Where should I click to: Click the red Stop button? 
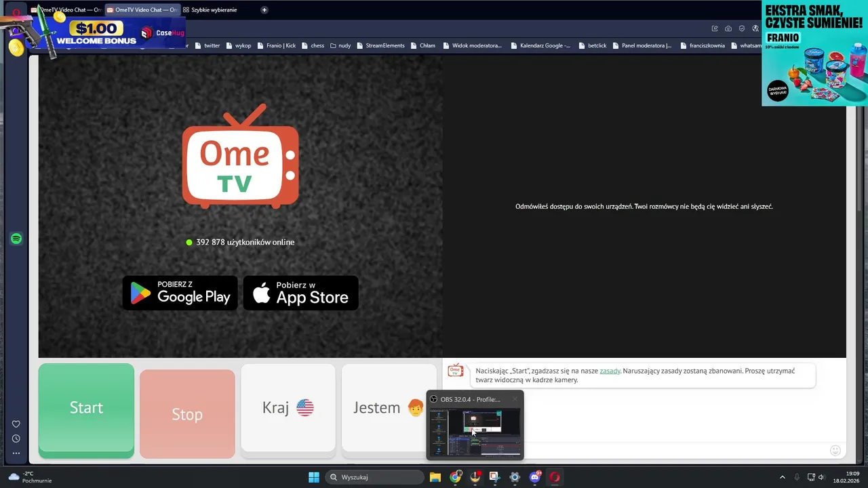(187, 413)
